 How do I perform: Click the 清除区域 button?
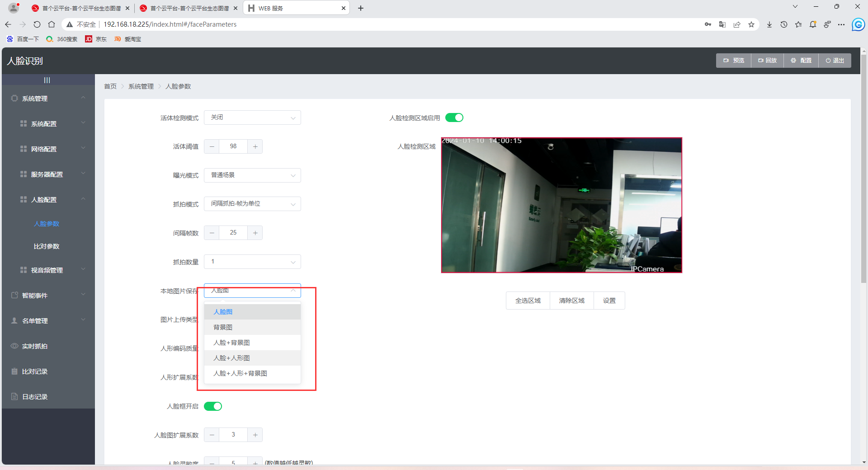[x=571, y=301]
